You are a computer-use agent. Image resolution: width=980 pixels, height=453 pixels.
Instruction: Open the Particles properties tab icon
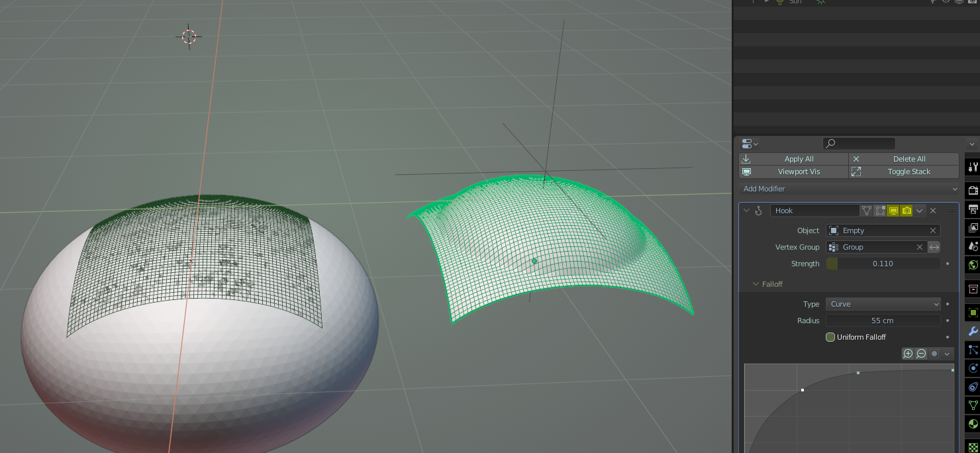click(x=973, y=350)
